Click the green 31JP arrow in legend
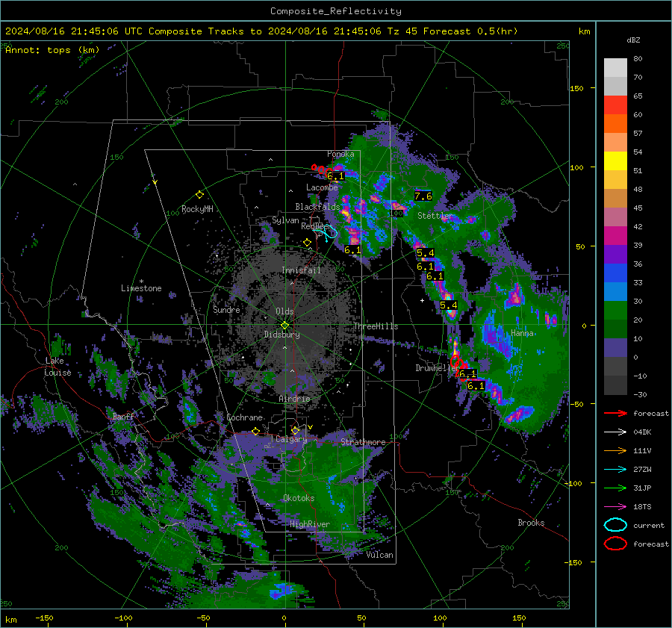Image resolution: width=672 pixels, height=628 pixels. (615, 488)
